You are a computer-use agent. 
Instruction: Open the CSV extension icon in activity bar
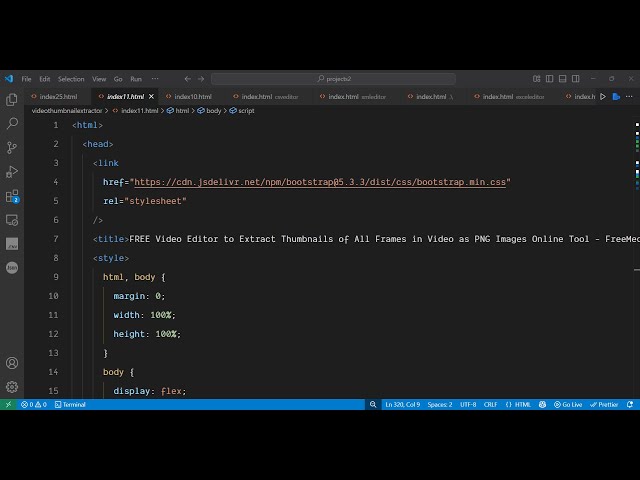point(12,244)
